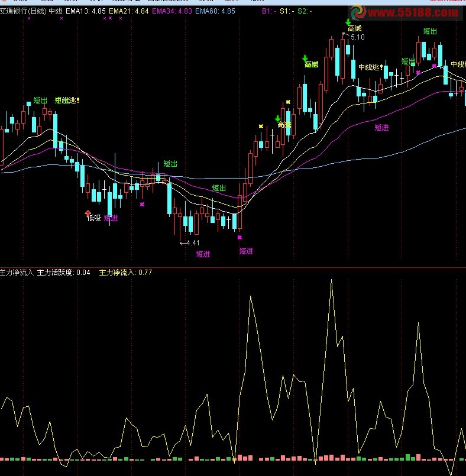Click the 低吸 signal label
This screenshot has height=476, width=466.
coord(95,218)
